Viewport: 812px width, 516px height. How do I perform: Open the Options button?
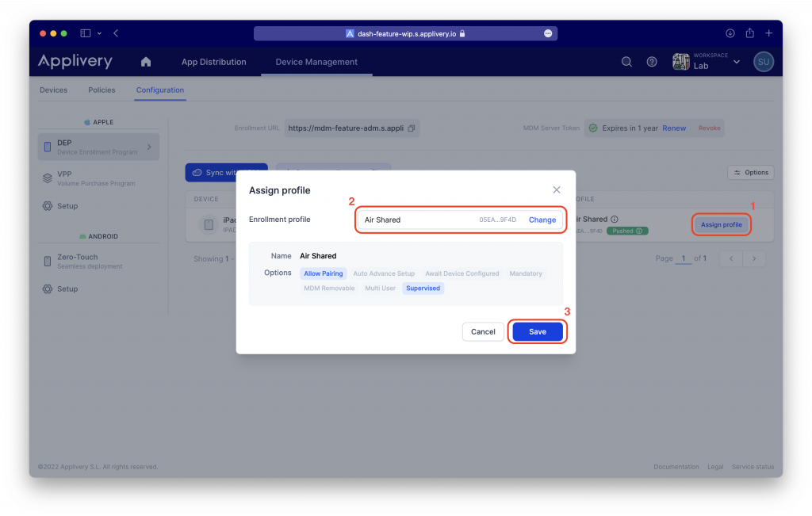[751, 172]
